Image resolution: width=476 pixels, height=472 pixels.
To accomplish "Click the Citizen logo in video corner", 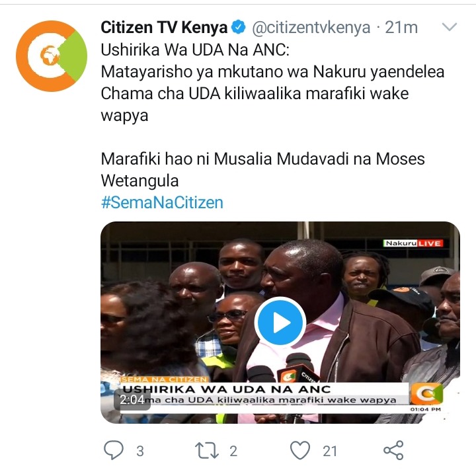I will [x=426, y=394].
